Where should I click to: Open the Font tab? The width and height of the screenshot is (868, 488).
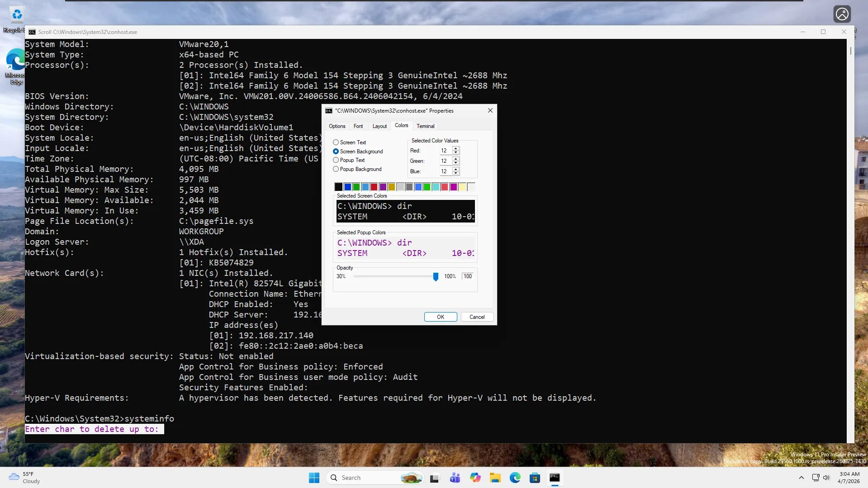click(358, 126)
